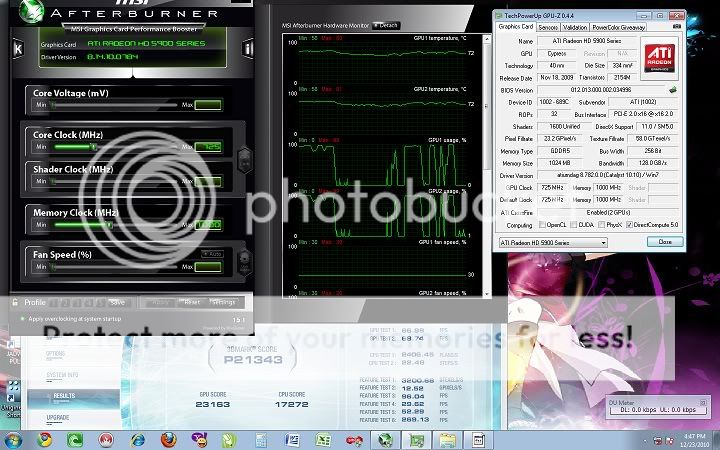Launch Google Chrome from the taskbar
Image resolution: width=720 pixels, height=450 pixels.
(45, 440)
